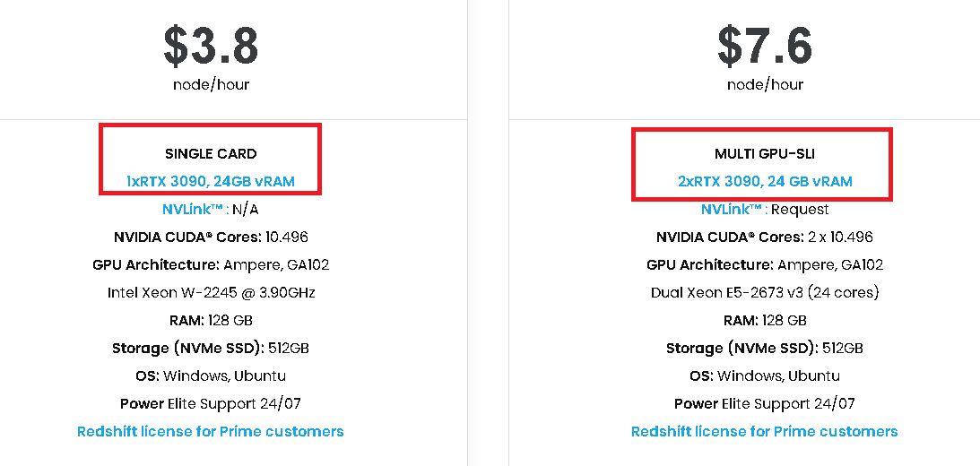
Task: Select the MULTI GPU-SLI plan title
Action: coord(765,153)
